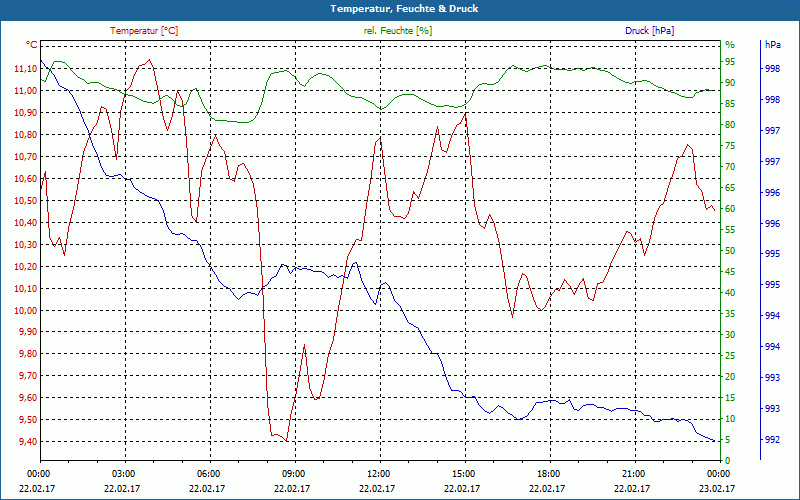Click the temperature axis value "9,80"

pos(28,354)
